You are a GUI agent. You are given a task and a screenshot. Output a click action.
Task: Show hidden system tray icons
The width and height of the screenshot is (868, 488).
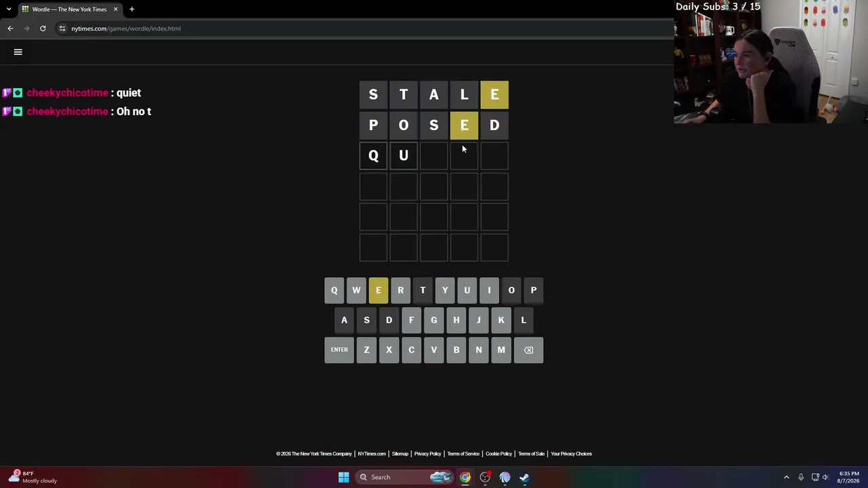[x=787, y=477]
